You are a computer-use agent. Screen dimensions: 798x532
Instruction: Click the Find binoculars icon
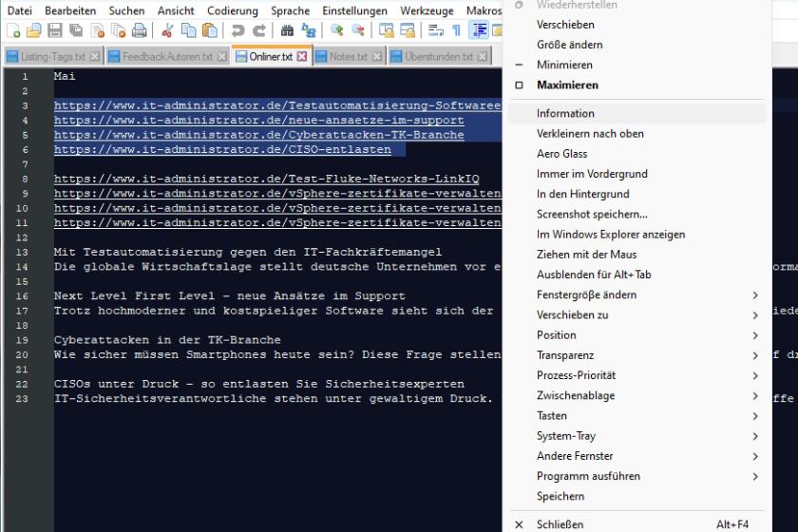(x=287, y=30)
